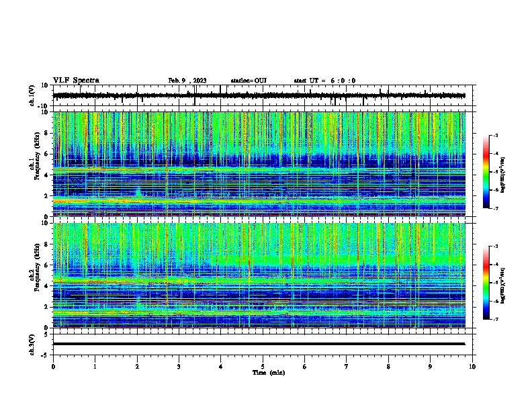The width and height of the screenshot is (532, 411).
Task: Click the "station=OUI" header label
Action: point(249,81)
